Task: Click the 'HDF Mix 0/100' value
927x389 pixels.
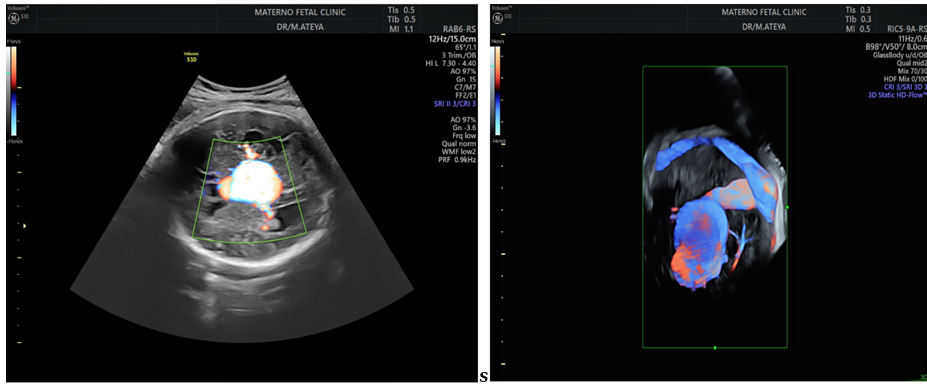Action: pyautogui.click(x=905, y=79)
